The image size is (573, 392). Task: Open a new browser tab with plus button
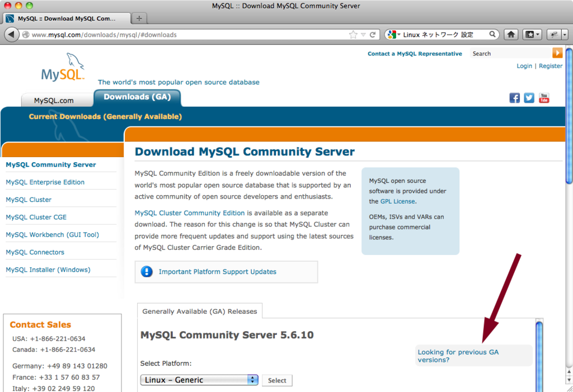[x=139, y=18]
